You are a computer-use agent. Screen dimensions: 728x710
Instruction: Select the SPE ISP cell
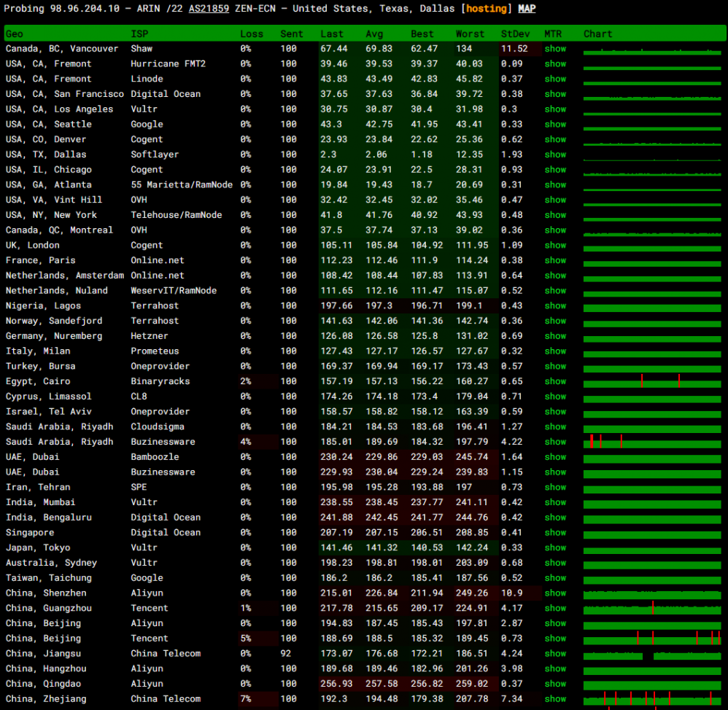click(x=139, y=487)
